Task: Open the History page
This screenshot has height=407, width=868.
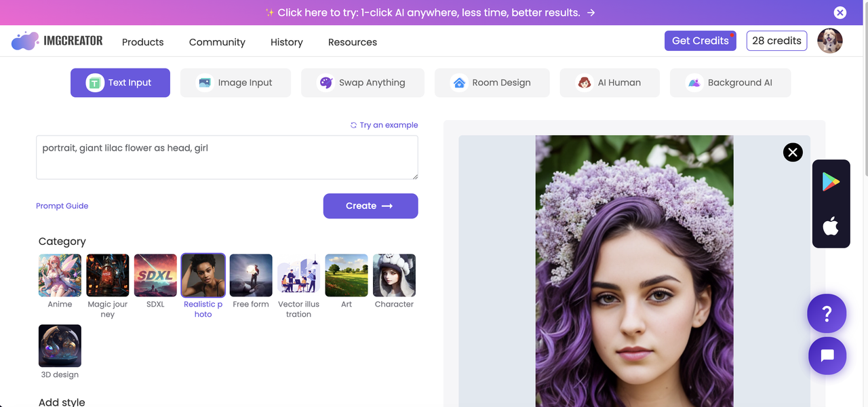Action: [286, 42]
